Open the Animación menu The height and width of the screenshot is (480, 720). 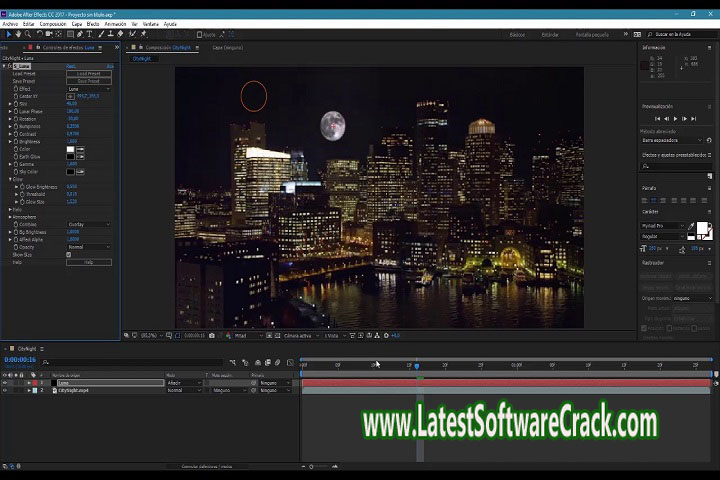point(114,23)
